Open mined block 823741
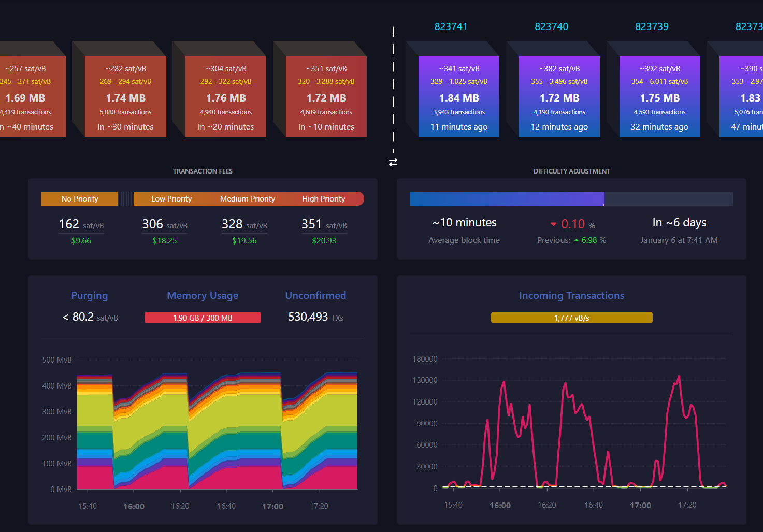Image resolution: width=763 pixels, height=532 pixels. pyautogui.click(x=459, y=97)
